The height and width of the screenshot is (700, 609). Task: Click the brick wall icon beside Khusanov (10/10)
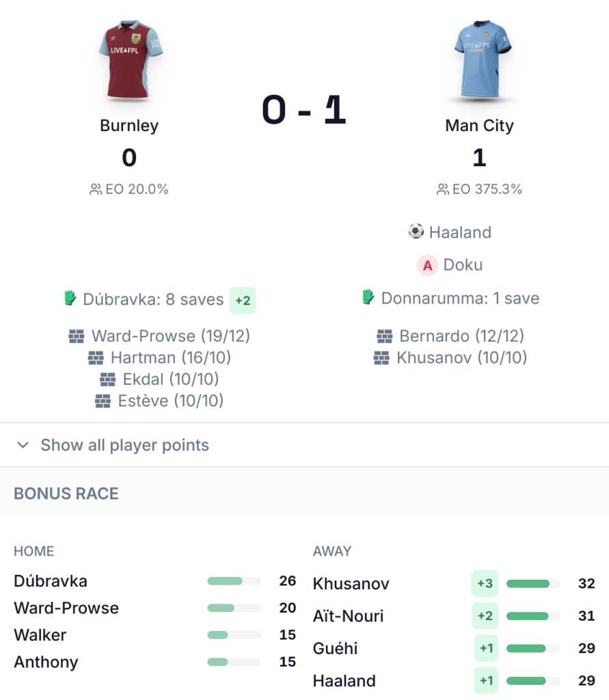point(381,358)
